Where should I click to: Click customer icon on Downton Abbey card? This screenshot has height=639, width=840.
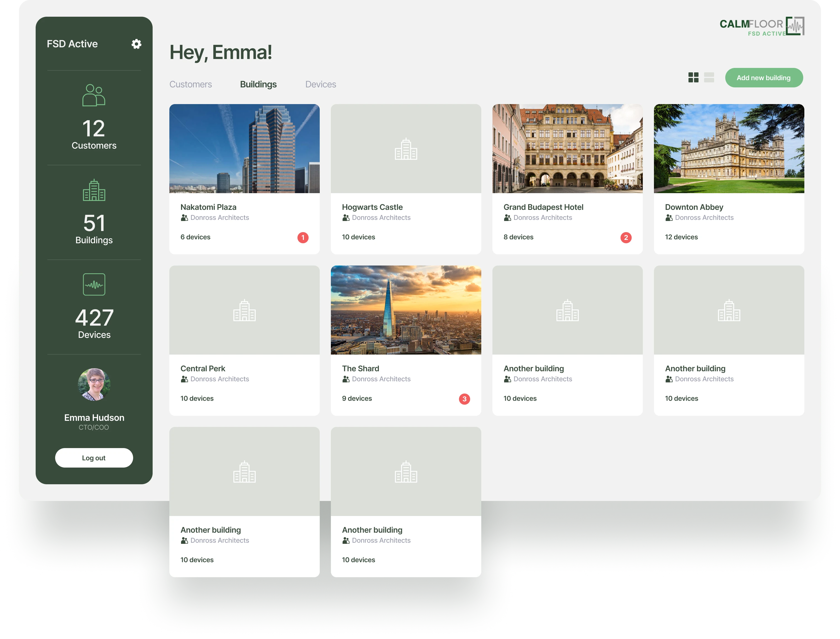pyautogui.click(x=669, y=218)
